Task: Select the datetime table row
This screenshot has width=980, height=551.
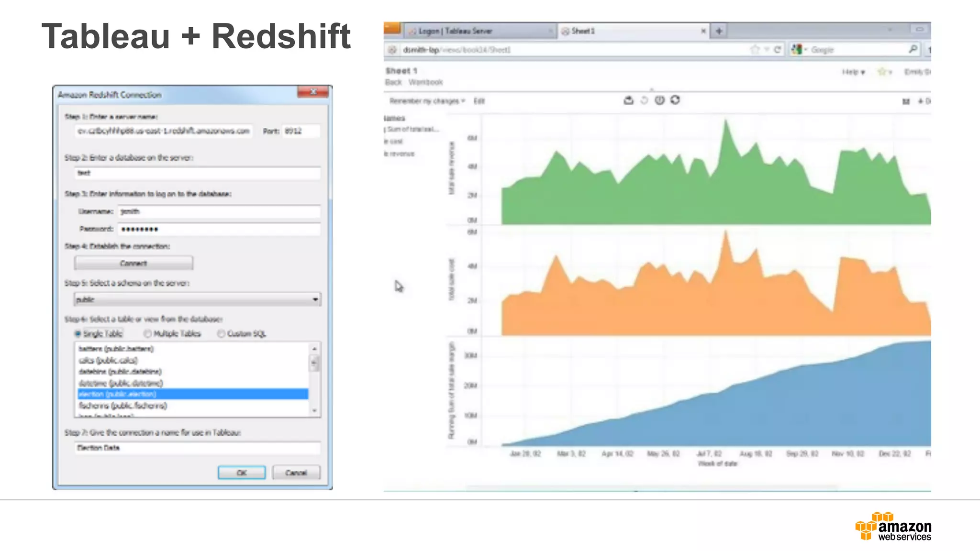Action: [192, 383]
